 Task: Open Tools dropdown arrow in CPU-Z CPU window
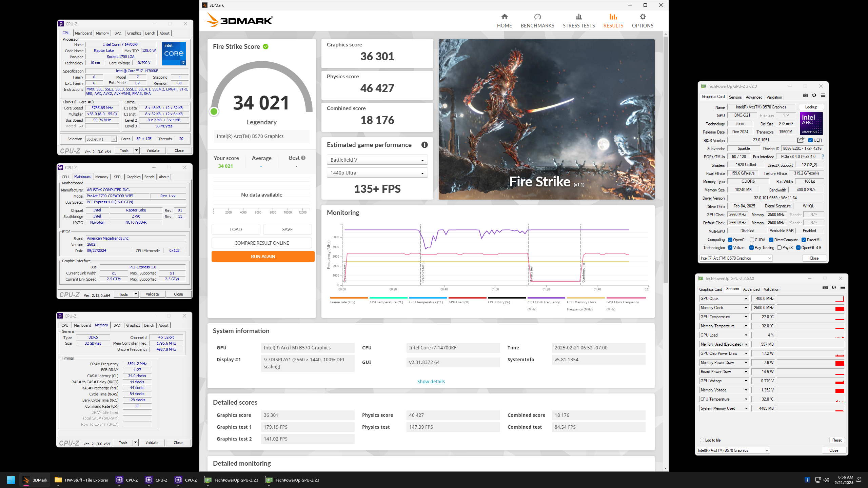point(136,150)
